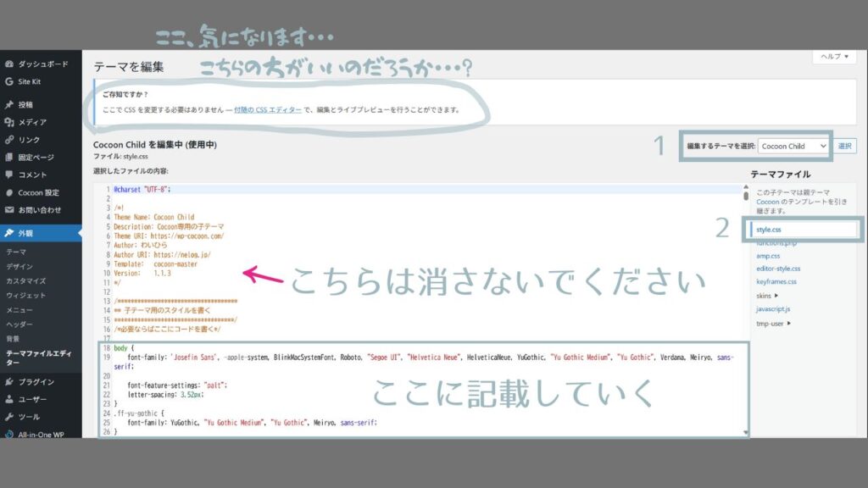The width and height of the screenshot is (868, 488).
Task: Go to カスタマイズ submenu item
Action: (26, 280)
